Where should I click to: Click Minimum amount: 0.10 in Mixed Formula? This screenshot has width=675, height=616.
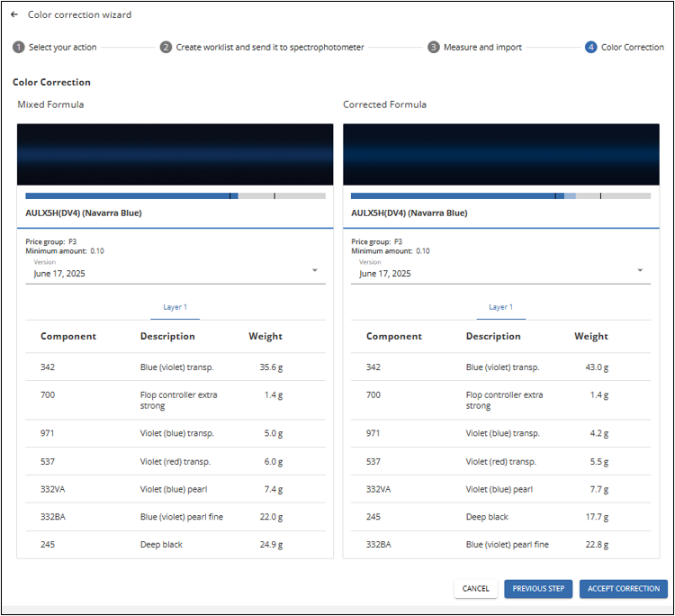coord(65,251)
